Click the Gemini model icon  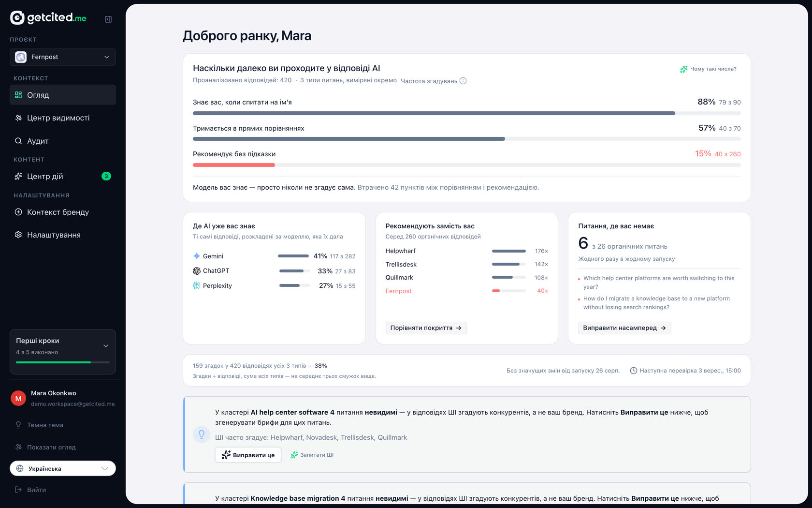click(197, 256)
